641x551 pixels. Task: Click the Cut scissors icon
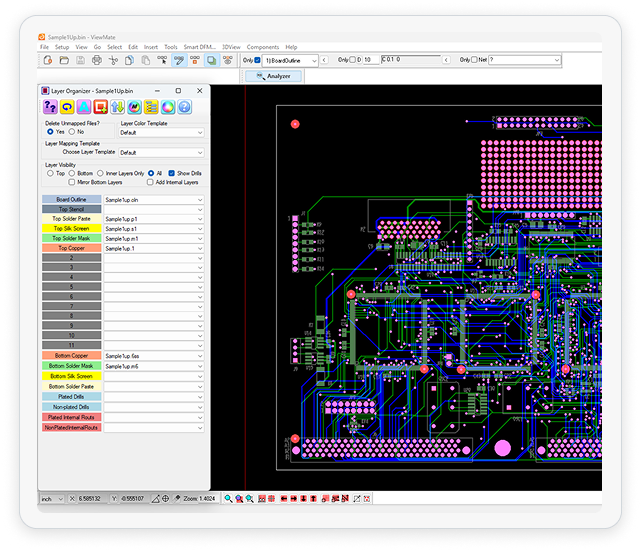click(x=114, y=60)
